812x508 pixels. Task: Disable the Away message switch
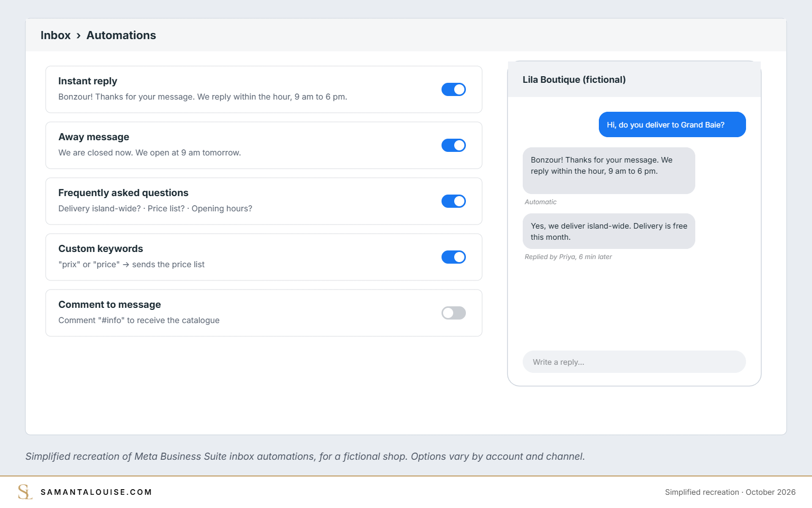pyautogui.click(x=454, y=145)
